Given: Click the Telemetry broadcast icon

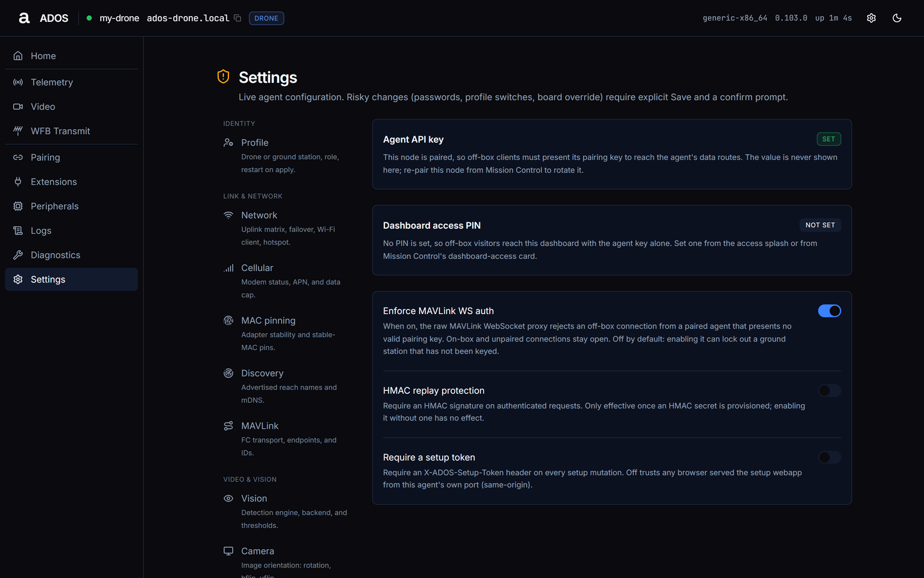Looking at the screenshot, I should click(18, 82).
